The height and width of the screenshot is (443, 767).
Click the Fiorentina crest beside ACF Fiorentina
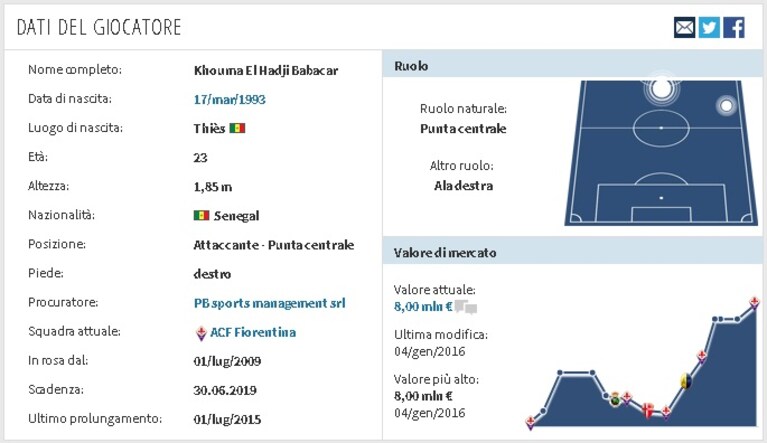(x=201, y=333)
